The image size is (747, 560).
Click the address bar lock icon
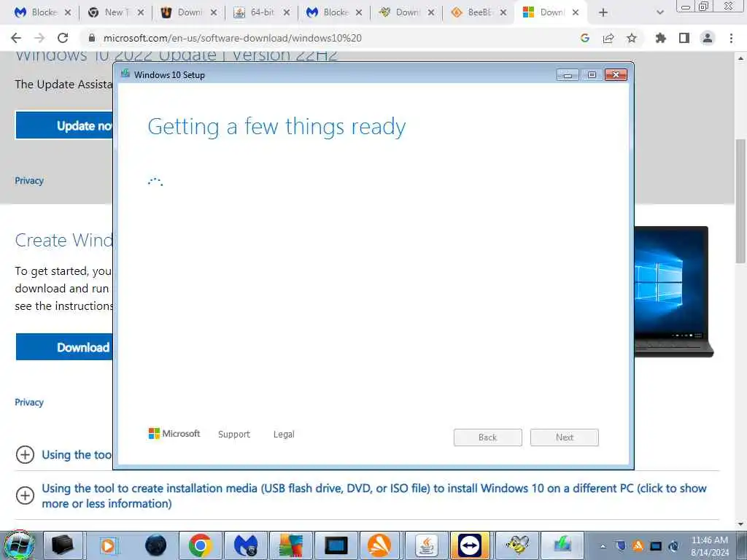[92, 38]
